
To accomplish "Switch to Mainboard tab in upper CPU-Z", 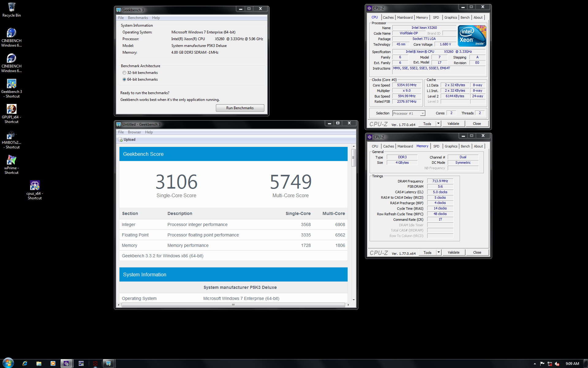I will [x=405, y=17].
